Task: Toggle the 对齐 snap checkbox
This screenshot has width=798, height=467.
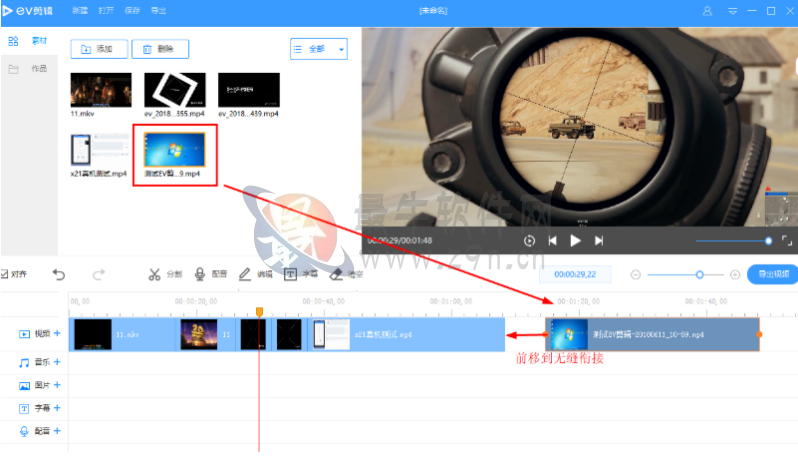Action: [4, 274]
